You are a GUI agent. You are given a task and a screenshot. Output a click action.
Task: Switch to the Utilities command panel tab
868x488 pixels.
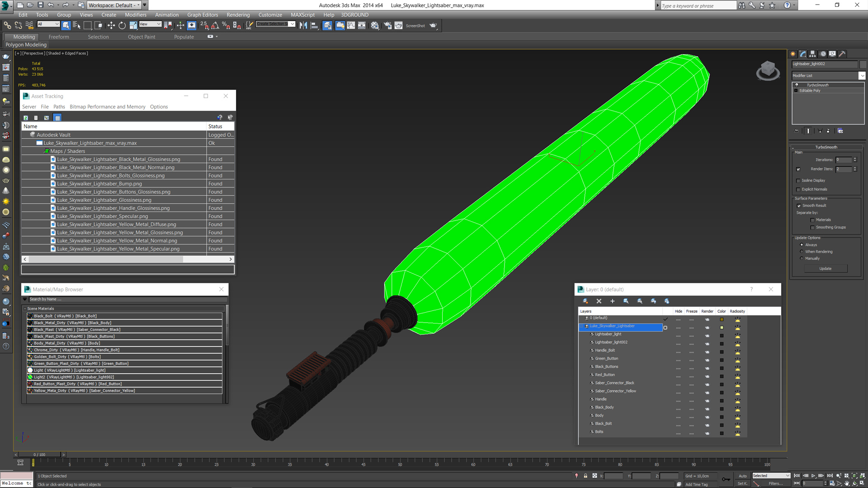pyautogui.click(x=842, y=54)
